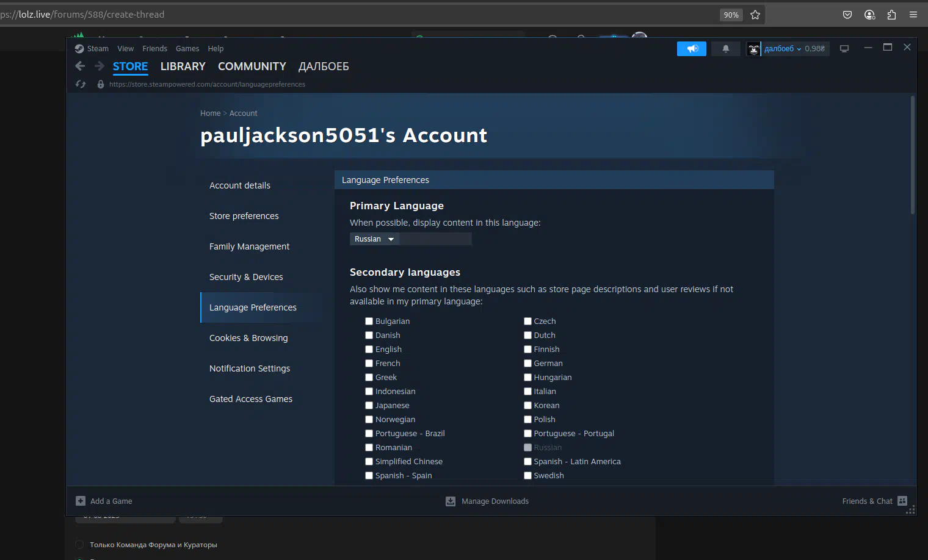Open the Steam menu
Viewport: 928px width, 560px height.
click(98, 49)
